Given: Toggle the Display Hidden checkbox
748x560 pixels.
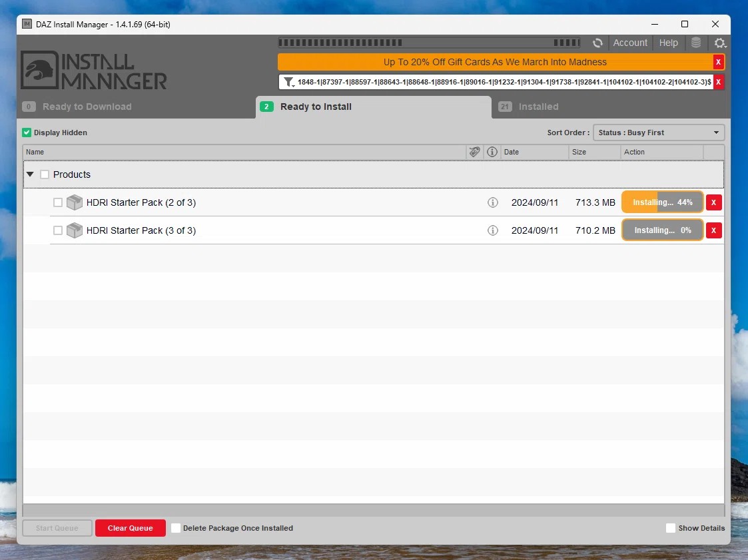Looking at the screenshot, I should pyautogui.click(x=27, y=133).
